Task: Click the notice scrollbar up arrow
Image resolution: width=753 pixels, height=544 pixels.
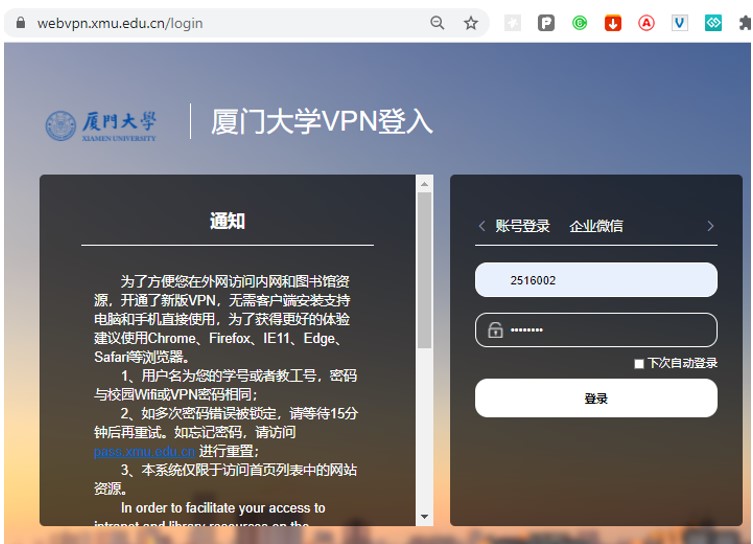Action: [425, 184]
